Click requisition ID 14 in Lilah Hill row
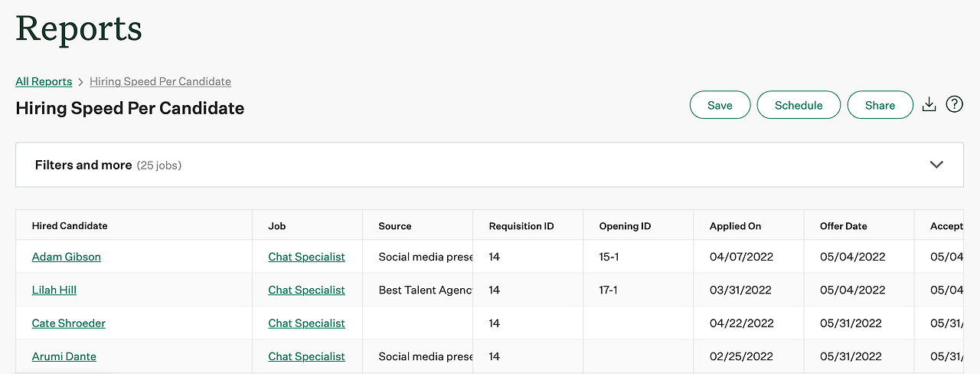 pyautogui.click(x=495, y=290)
